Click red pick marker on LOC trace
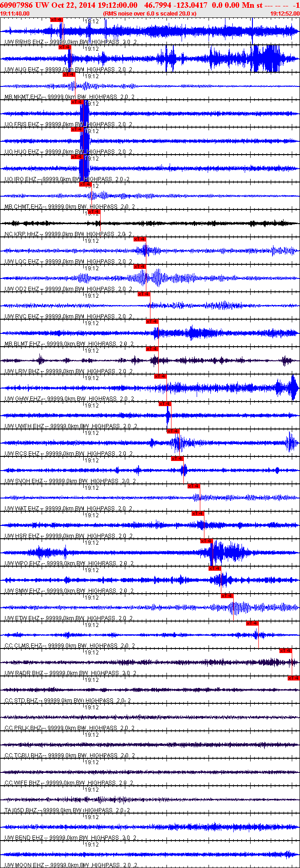Image resolution: width=300 pixels, height=868 pixels. [140, 239]
